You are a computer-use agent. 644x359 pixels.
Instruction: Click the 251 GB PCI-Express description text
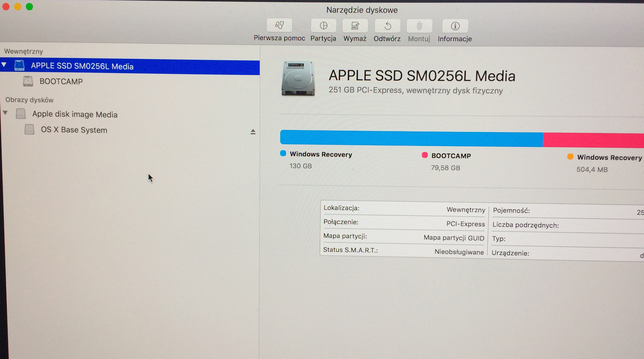click(x=416, y=91)
